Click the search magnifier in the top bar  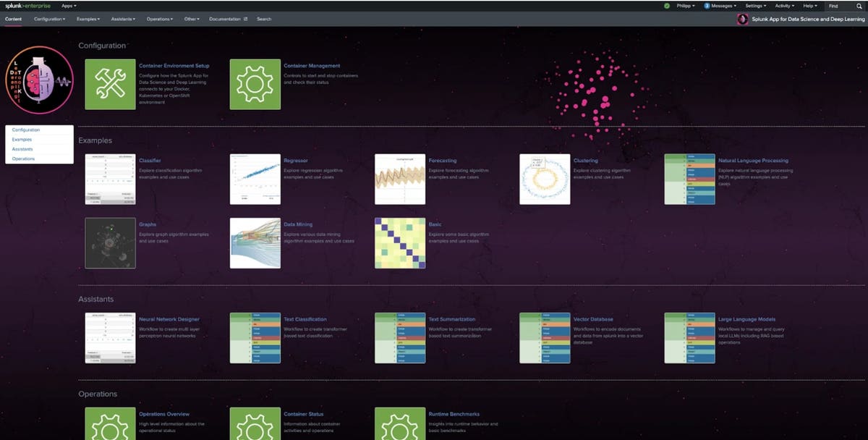pyautogui.click(x=860, y=6)
